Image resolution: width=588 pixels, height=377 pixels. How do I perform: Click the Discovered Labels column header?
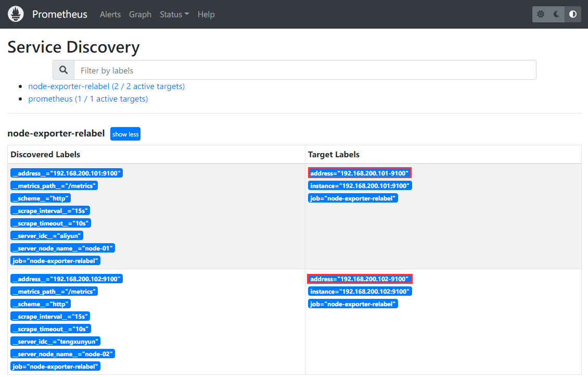pyautogui.click(x=45, y=155)
